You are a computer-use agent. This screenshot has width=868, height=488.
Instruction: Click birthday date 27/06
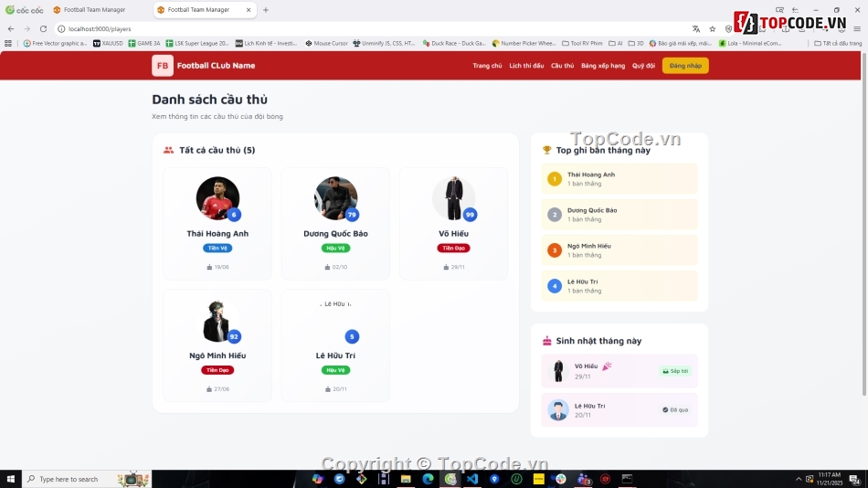(221, 389)
